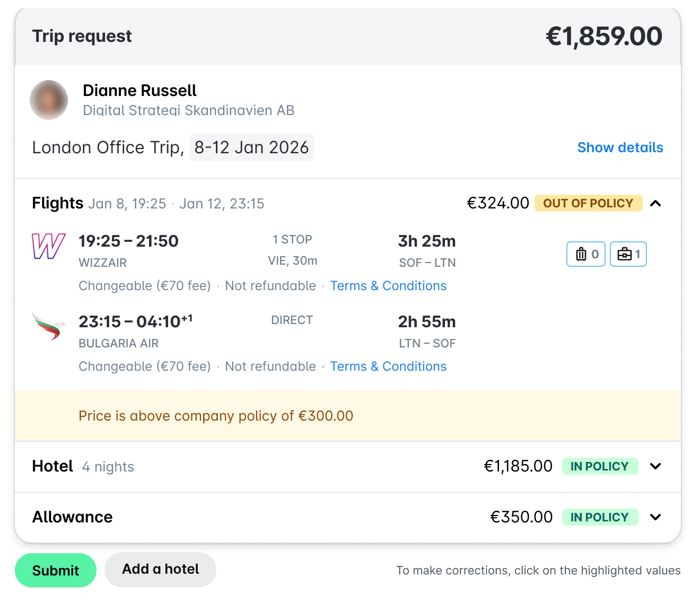Click the €1,859.00 total price
This screenshot has height=602, width=700.
point(604,36)
